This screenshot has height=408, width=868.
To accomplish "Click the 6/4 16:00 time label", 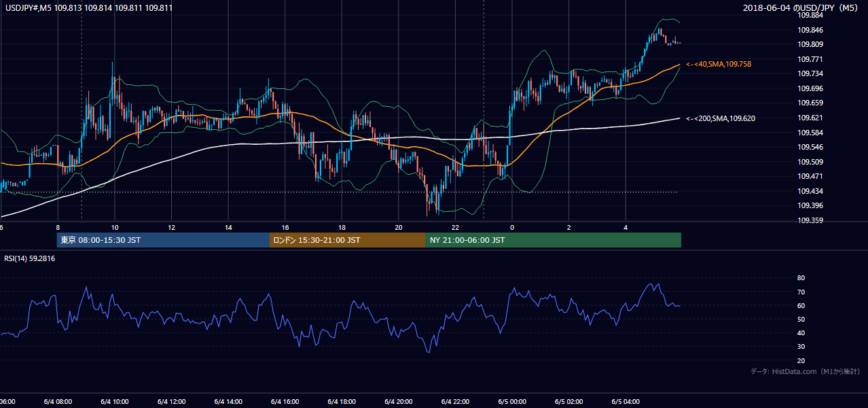I will point(285,402).
